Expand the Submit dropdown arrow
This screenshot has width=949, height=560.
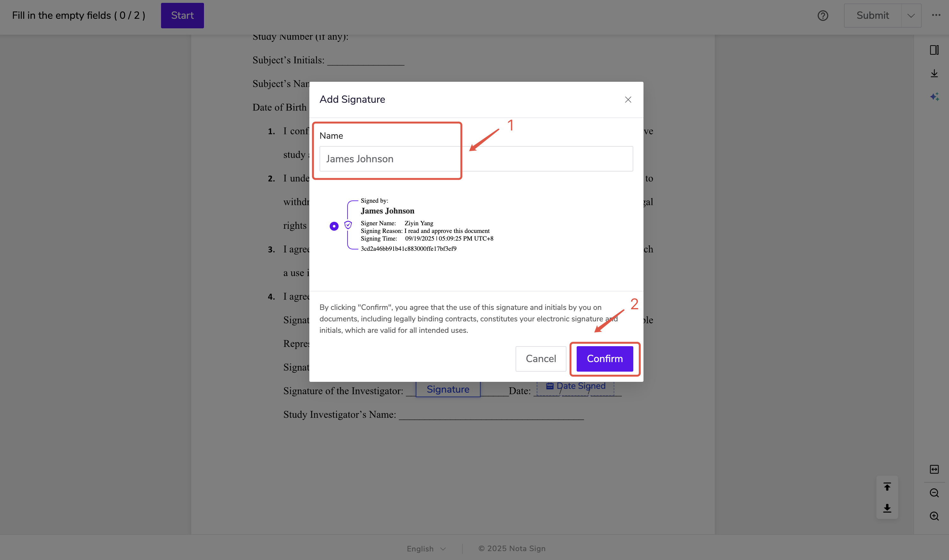click(x=911, y=16)
